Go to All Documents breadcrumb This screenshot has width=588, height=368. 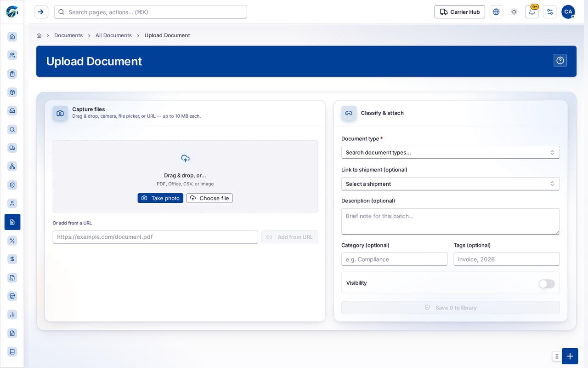point(113,35)
